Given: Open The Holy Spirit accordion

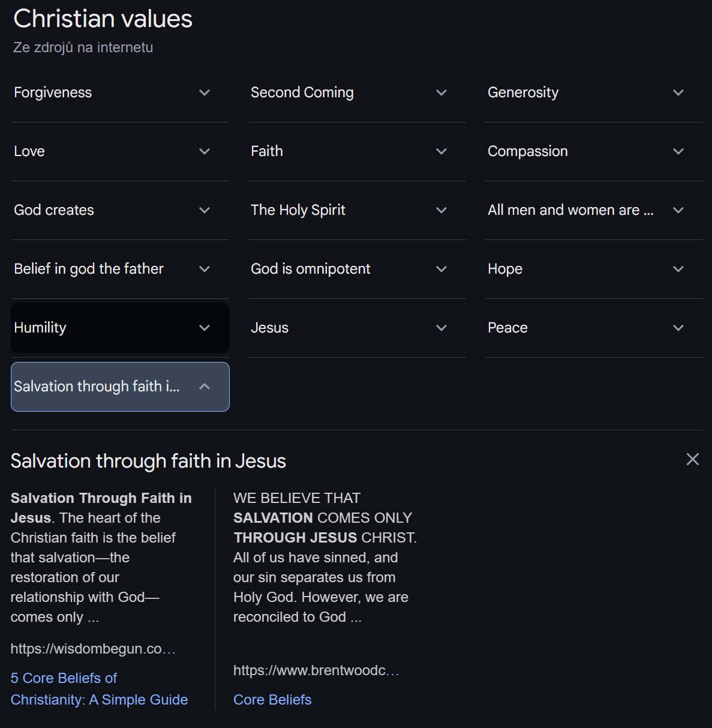Looking at the screenshot, I should coord(357,210).
